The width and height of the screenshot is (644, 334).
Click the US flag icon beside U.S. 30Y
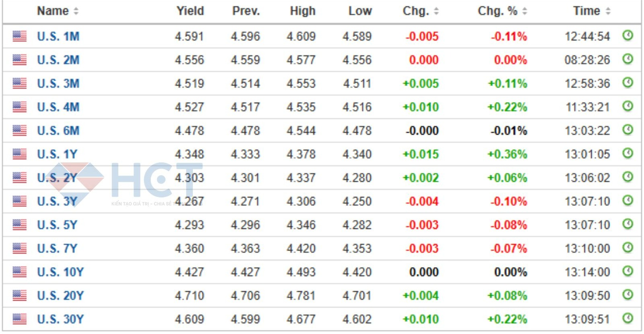(19, 319)
